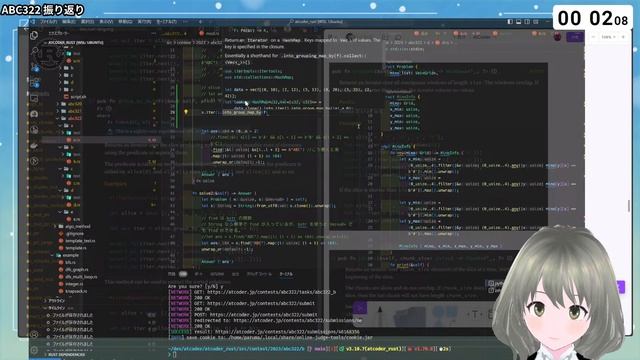This screenshot has height=360, width=640.
Task: Open the 編集(E) menu
Action: click(69, 22)
